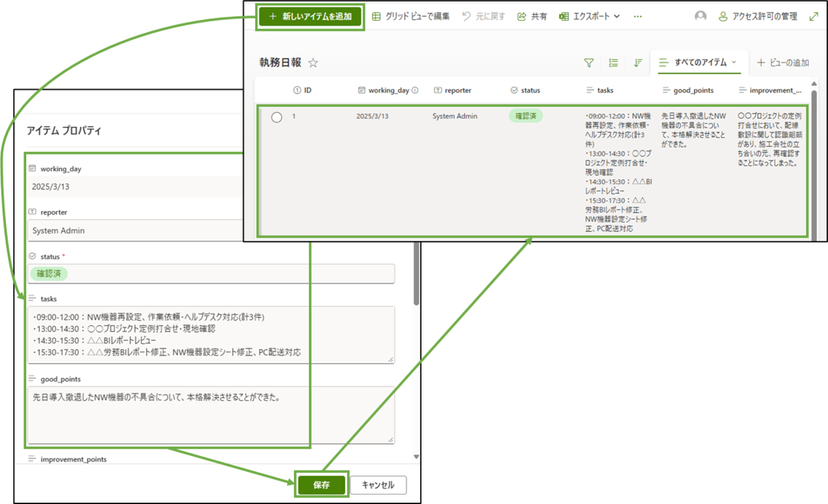Click the info icon beside working_day header

[415, 90]
